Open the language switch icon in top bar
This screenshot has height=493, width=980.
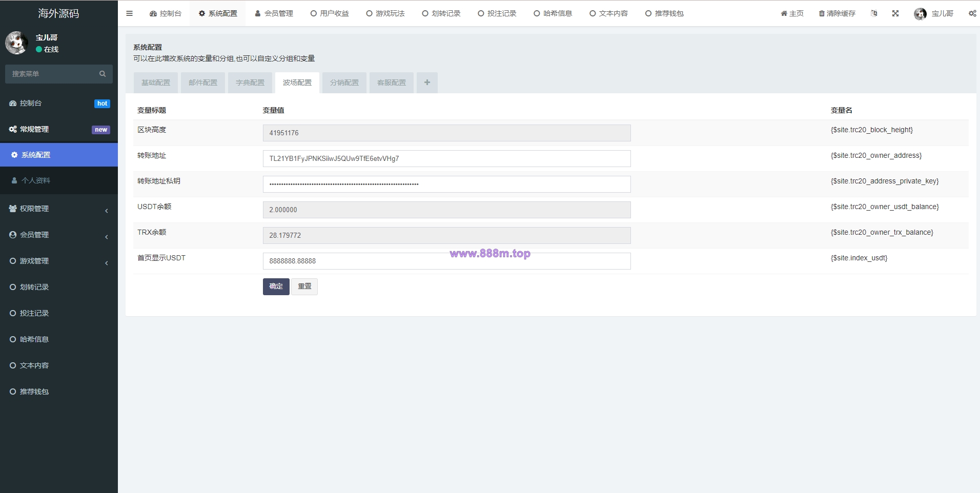(x=874, y=13)
